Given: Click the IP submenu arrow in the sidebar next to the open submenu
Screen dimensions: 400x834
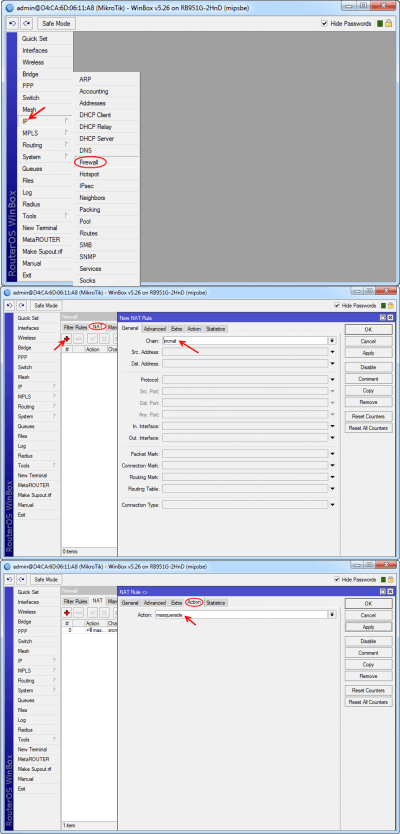Looking at the screenshot, I should [x=66, y=121].
